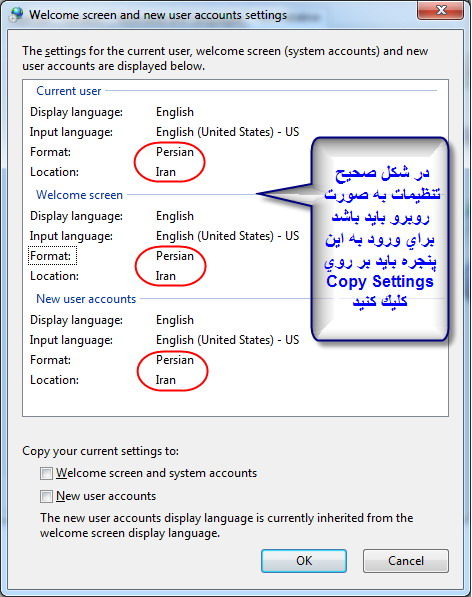Click New user accounts Location Iran value
Image resolution: width=472 pixels, height=597 pixels.
pyautogui.click(x=166, y=380)
